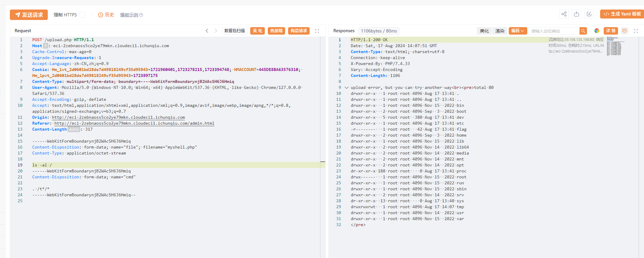This screenshot has width=644, height=258.
Task: Open the Origin URL link
Action: coord(119,118)
